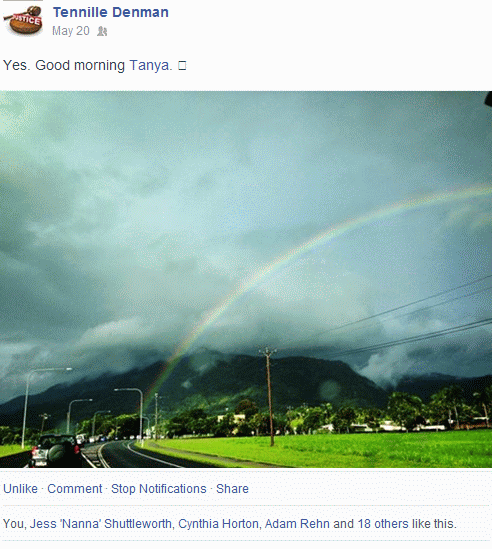Viewport: 492px width, 549px height.
Task: Share this rainbow post
Action: click(232, 488)
